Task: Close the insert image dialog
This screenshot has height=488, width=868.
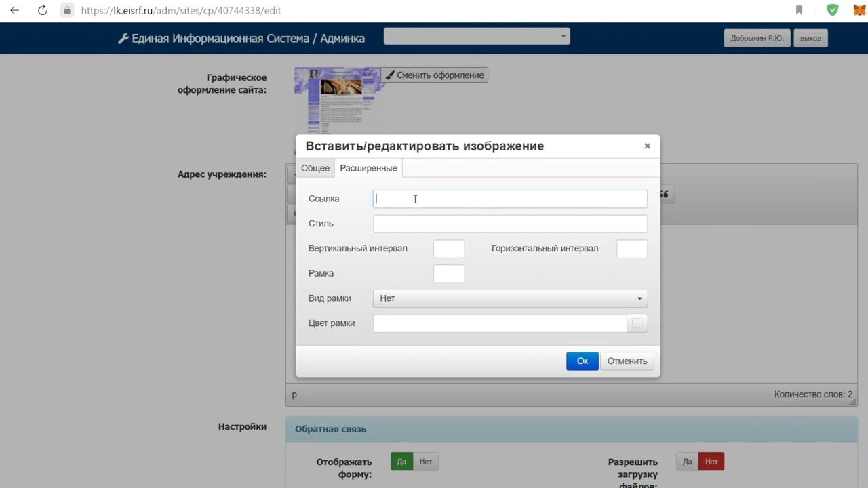Action: point(647,146)
